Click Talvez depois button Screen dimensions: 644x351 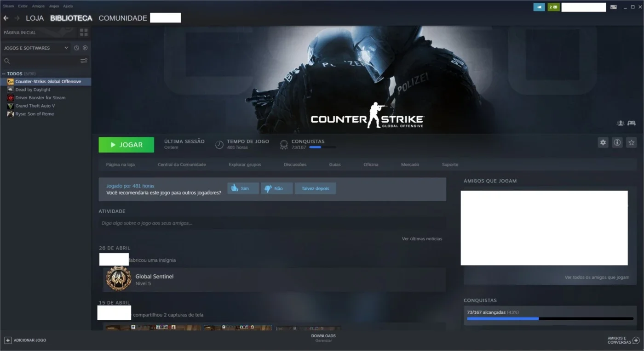(x=315, y=188)
